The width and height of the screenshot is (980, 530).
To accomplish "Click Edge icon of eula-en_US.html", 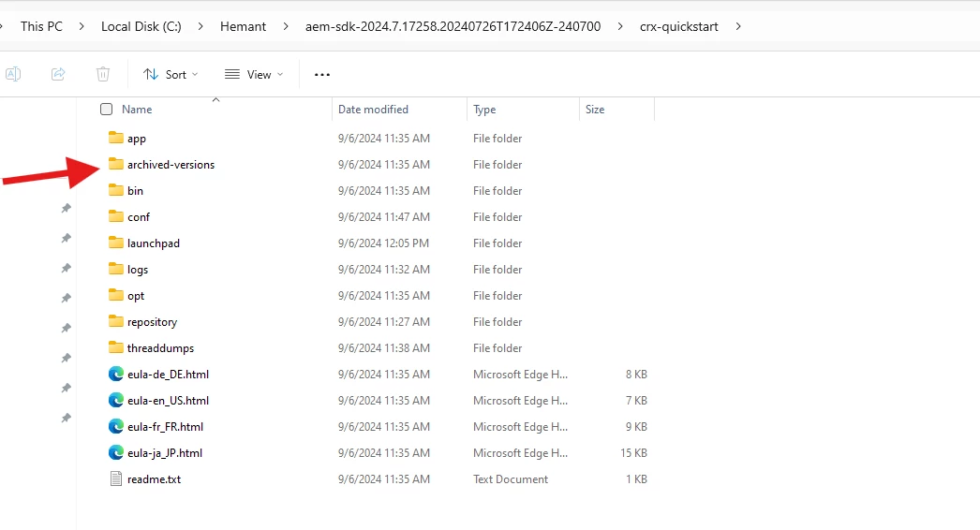I will [115, 400].
